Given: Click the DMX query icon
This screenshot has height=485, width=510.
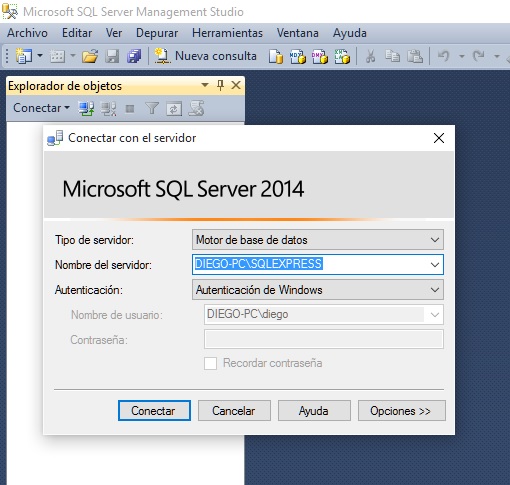Looking at the screenshot, I should point(320,56).
